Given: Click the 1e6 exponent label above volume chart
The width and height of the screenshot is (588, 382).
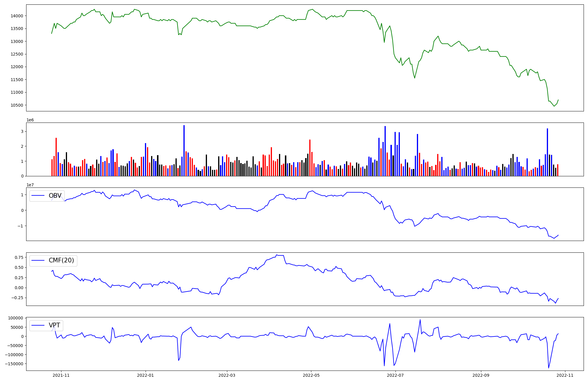Looking at the screenshot, I should [x=30, y=120].
